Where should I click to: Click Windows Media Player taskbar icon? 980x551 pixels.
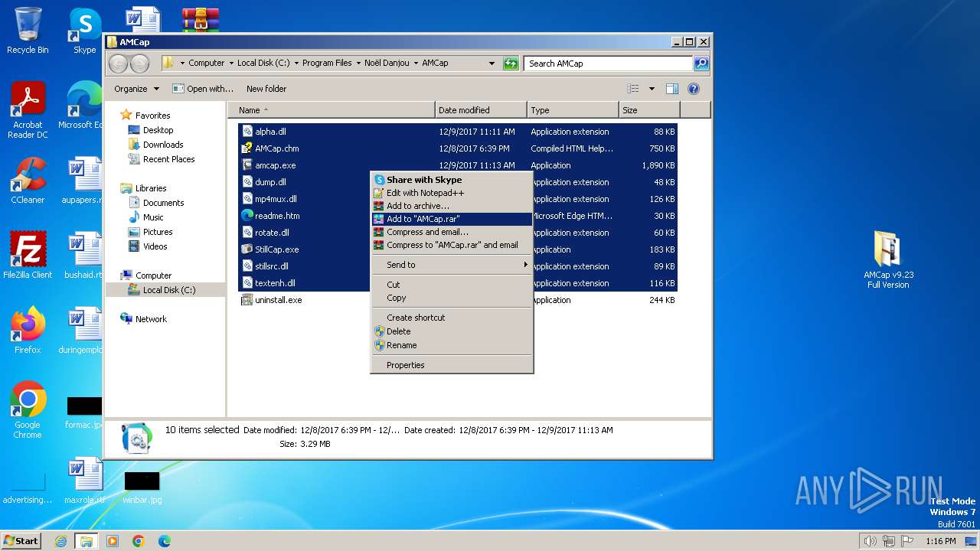[x=113, y=541]
